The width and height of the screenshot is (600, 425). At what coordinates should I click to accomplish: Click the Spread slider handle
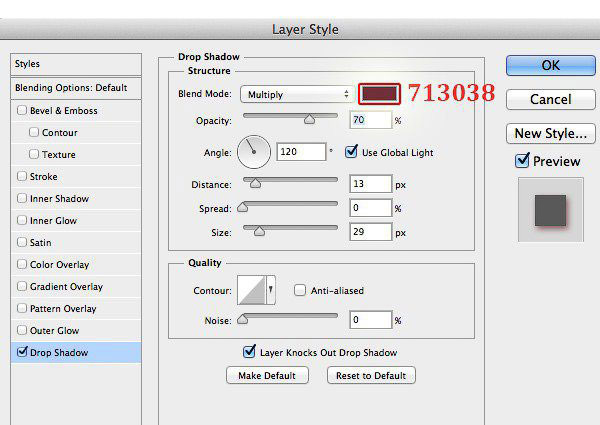tap(243, 207)
